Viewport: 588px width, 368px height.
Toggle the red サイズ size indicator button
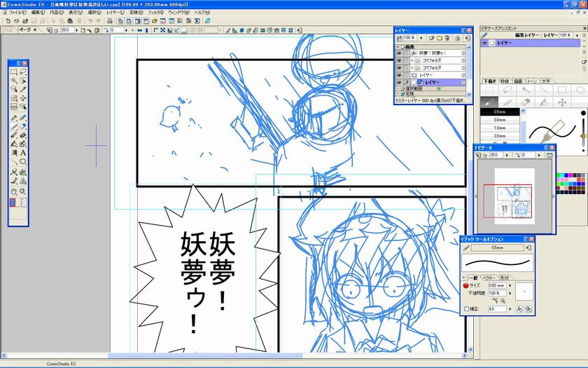tap(465, 285)
